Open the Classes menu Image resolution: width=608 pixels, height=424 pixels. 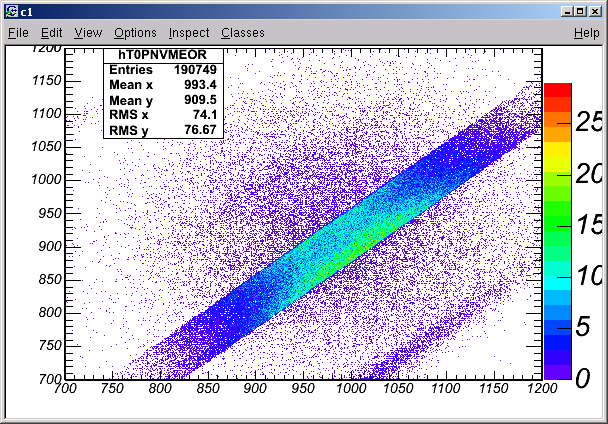tap(243, 33)
